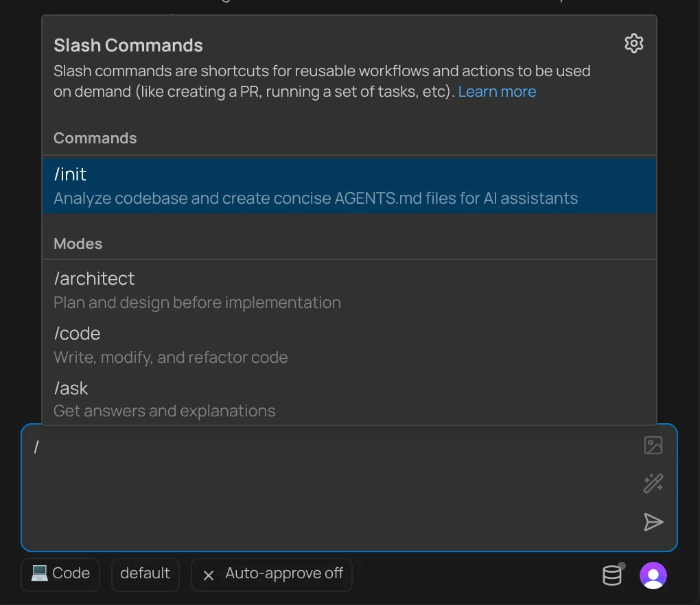Open the Code mode selector

(x=60, y=574)
